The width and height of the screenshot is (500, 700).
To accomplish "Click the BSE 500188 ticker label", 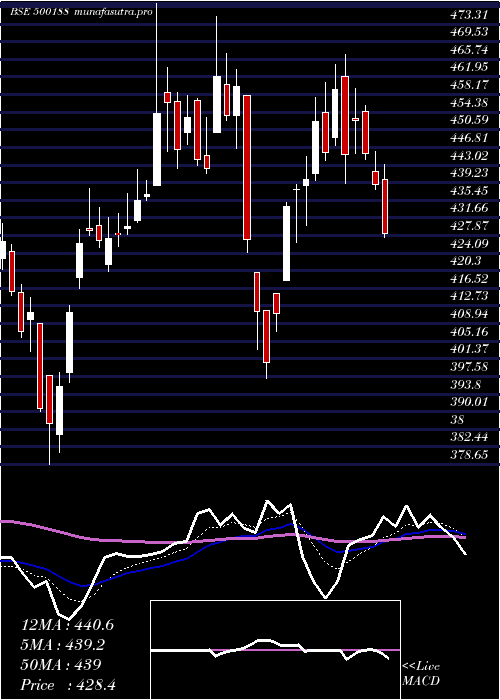I will pyautogui.click(x=39, y=12).
